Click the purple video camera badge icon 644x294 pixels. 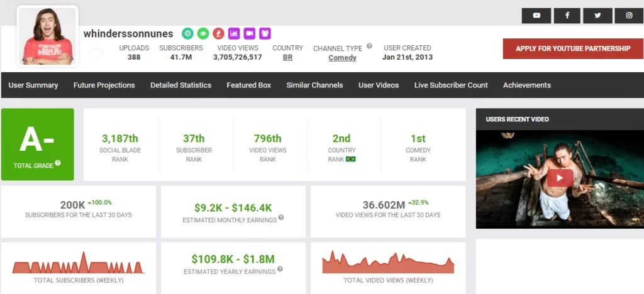click(249, 33)
